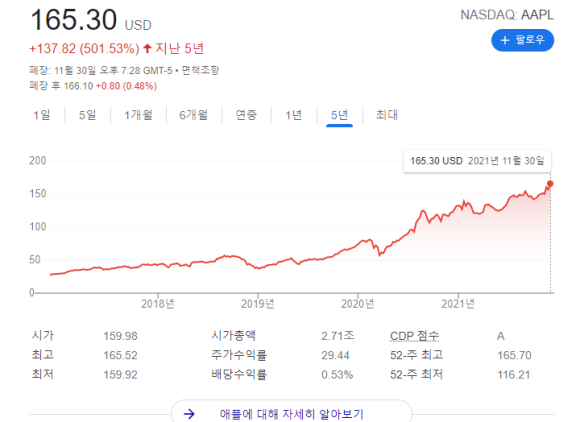Select the 5일 time range tab
580x422 pixels.
pyautogui.click(x=87, y=115)
